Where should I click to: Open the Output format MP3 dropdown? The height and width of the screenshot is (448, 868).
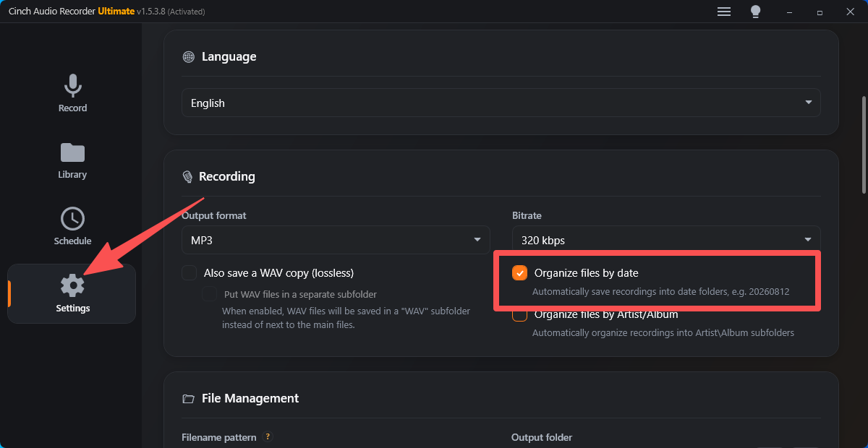[336, 240]
